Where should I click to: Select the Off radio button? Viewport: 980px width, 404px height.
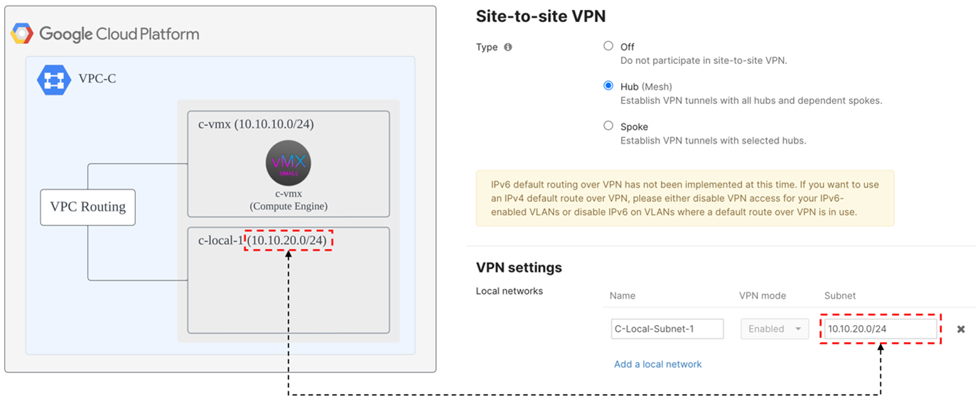[608, 46]
